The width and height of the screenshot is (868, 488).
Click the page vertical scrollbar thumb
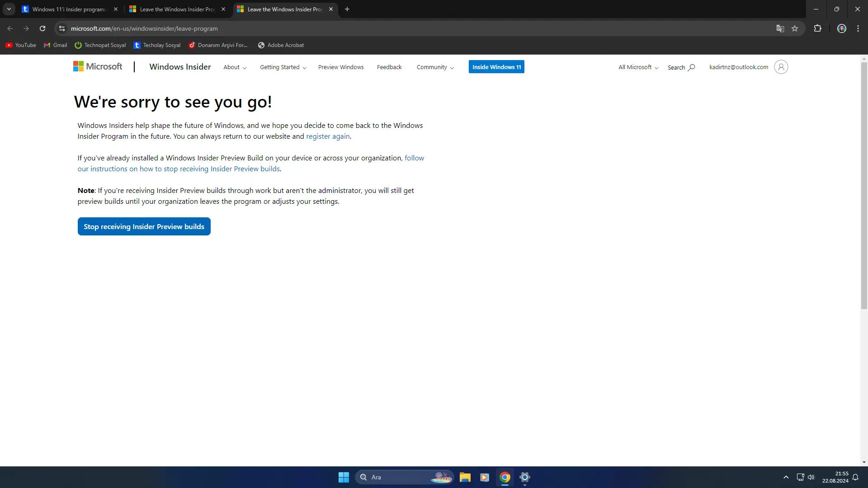864,185
